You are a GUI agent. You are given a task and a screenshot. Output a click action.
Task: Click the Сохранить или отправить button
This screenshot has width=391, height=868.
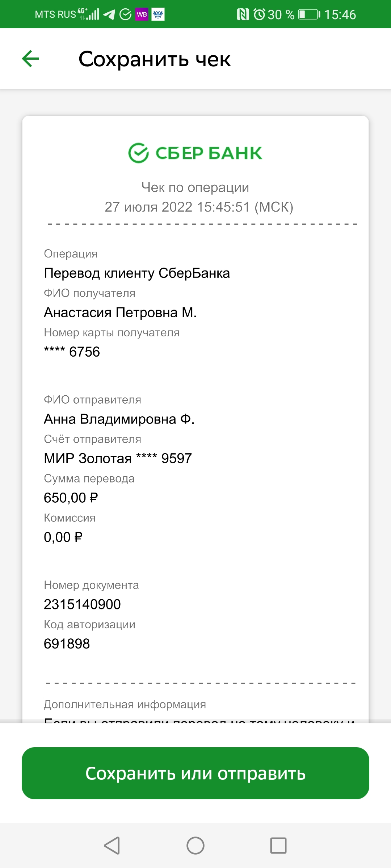[195, 773]
